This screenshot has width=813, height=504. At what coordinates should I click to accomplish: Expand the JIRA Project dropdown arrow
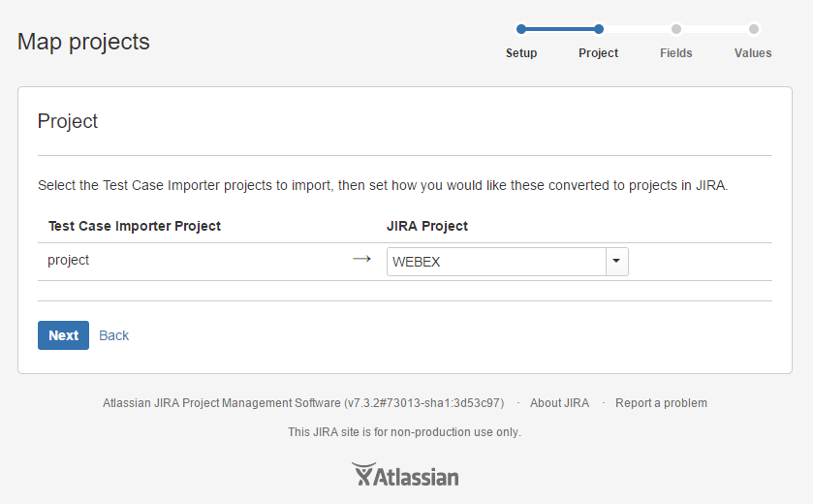tap(617, 262)
